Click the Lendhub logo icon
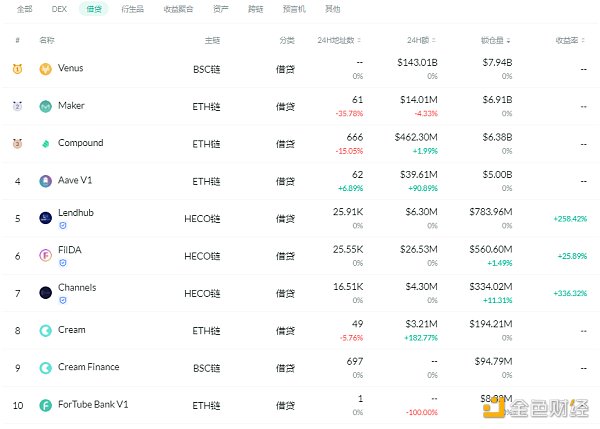600x429 pixels. tap(46, 217)
